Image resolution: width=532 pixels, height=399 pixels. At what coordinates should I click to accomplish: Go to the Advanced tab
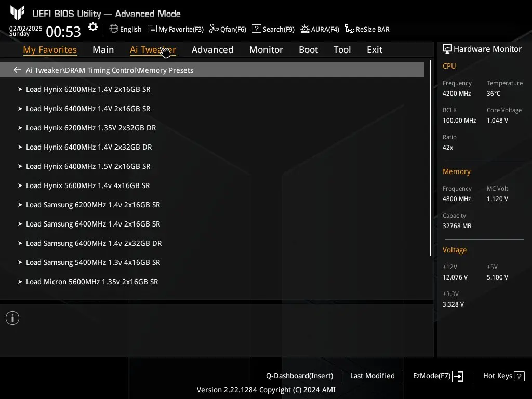pos(212,49)
